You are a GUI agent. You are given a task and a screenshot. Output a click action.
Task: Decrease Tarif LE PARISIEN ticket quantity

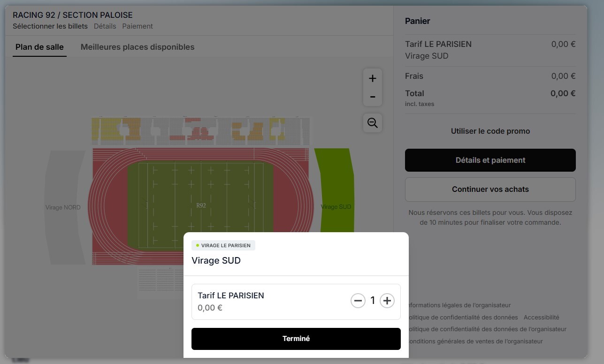(358, 301)
